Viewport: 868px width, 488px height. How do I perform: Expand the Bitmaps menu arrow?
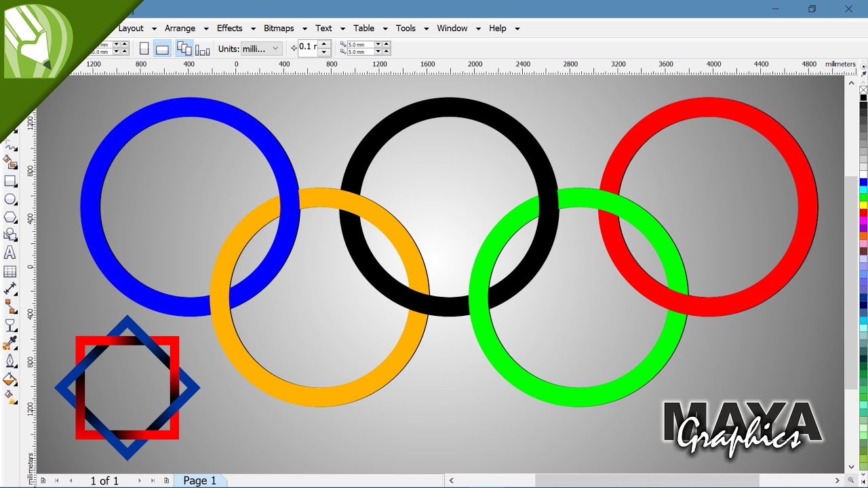(304, 28)
